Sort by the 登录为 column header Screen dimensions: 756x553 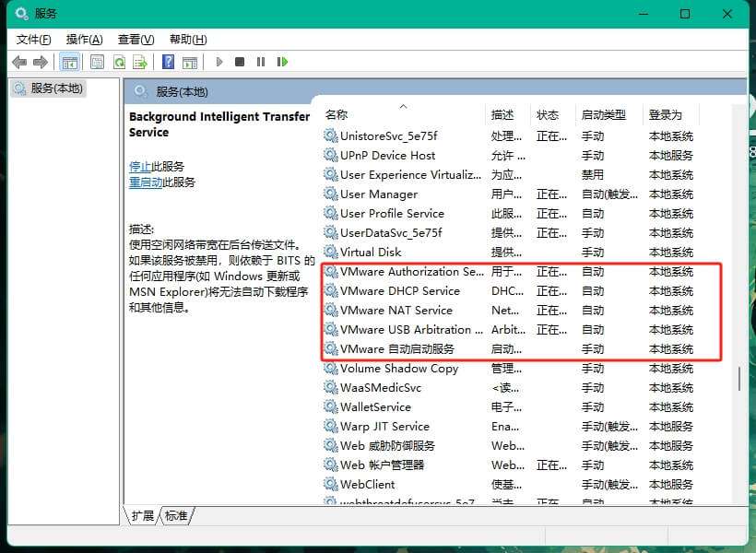click(x=670, y=114)
